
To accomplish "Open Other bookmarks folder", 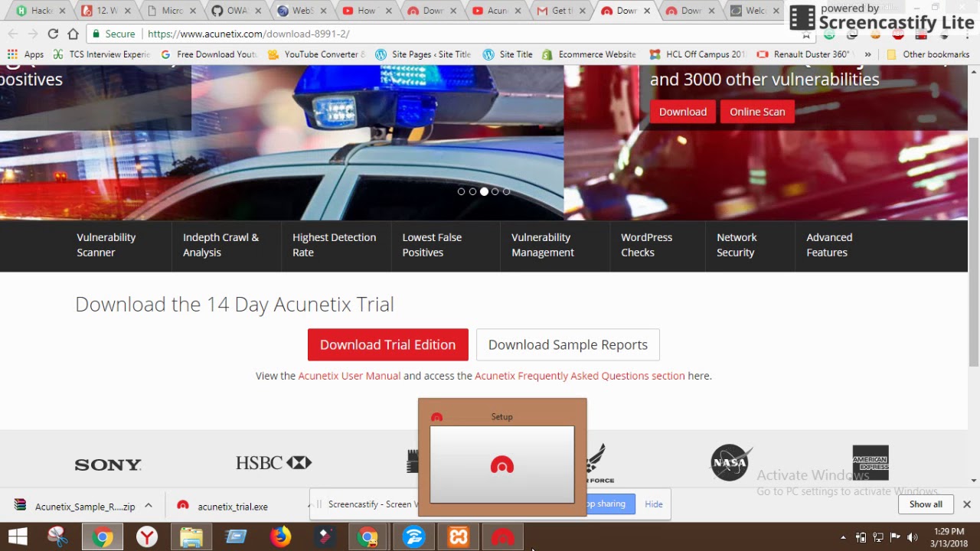I will (927, 54).
